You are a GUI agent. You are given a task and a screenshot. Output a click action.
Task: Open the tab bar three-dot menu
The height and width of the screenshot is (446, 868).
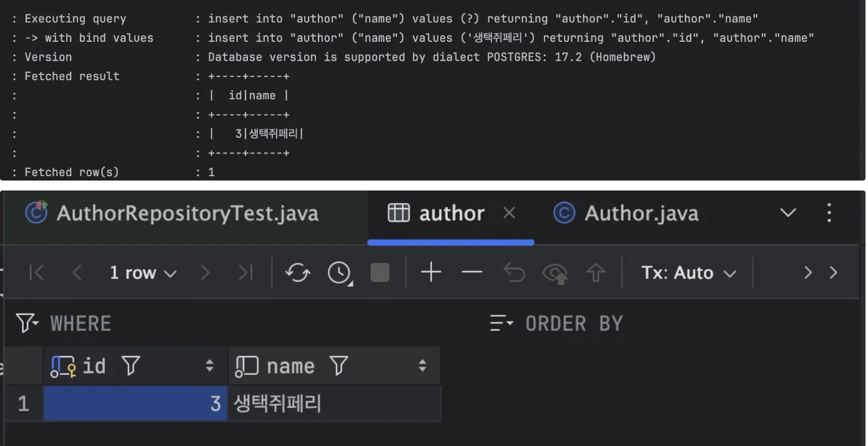pyautogui.click(x=829, y=213)
